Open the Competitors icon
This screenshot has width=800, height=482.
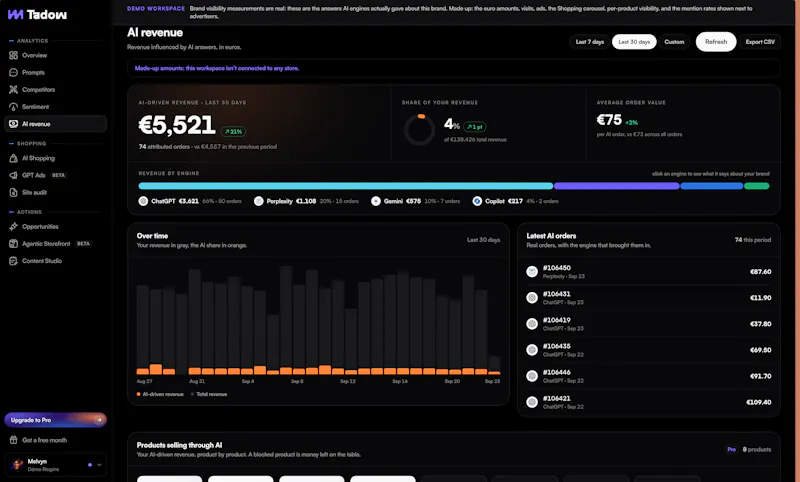(13, 89)
